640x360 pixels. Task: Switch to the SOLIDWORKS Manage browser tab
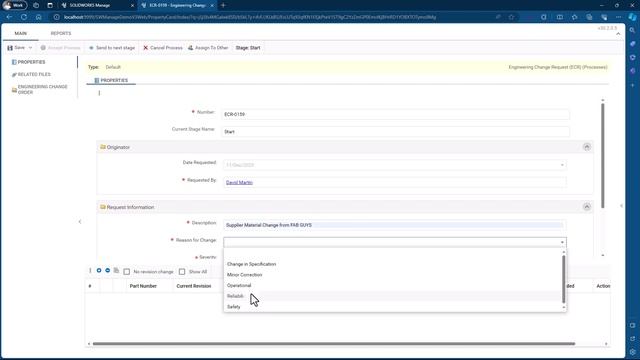[x=90, y=5]
